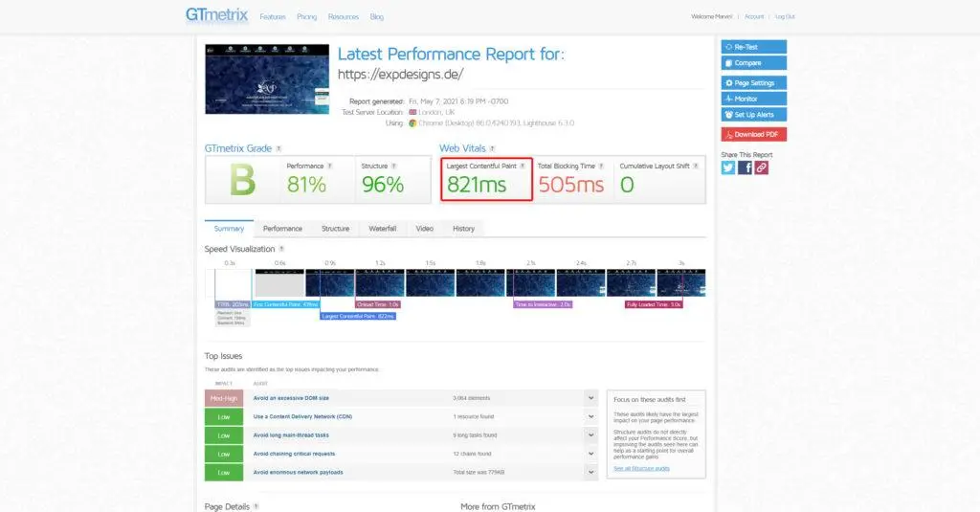Image resolution: width=980 pixels, height=512 pixels.
Task: Click the 3s speed visualization frame
Action: [x=681, y=282]
